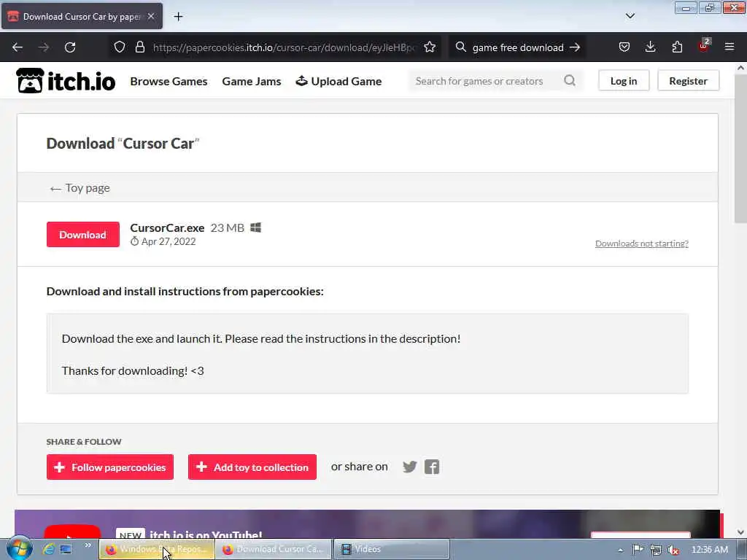This screenshot has width=747, height=560.
Task: Launch Internet Explorer from quick launch
Action: (49, 549)
